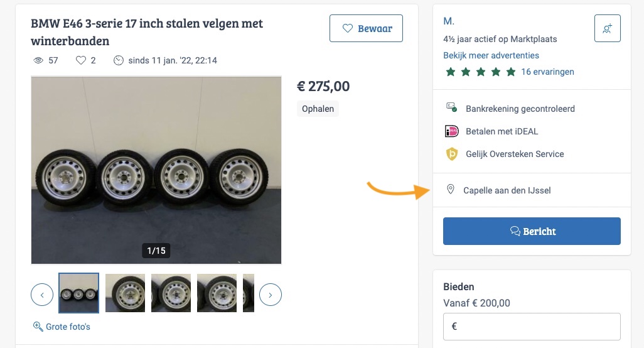Click the location pin icon
644x348 pixels.
450,190
